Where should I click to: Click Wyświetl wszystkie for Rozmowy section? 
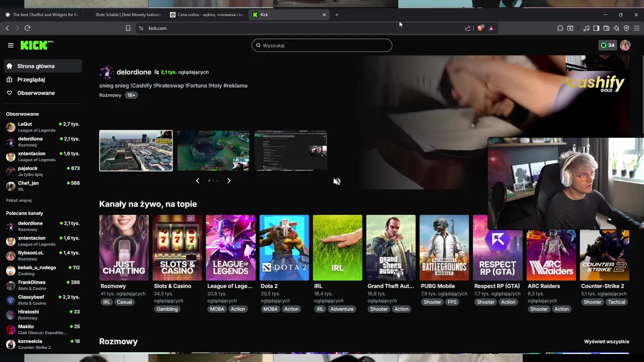pos(606,342)
